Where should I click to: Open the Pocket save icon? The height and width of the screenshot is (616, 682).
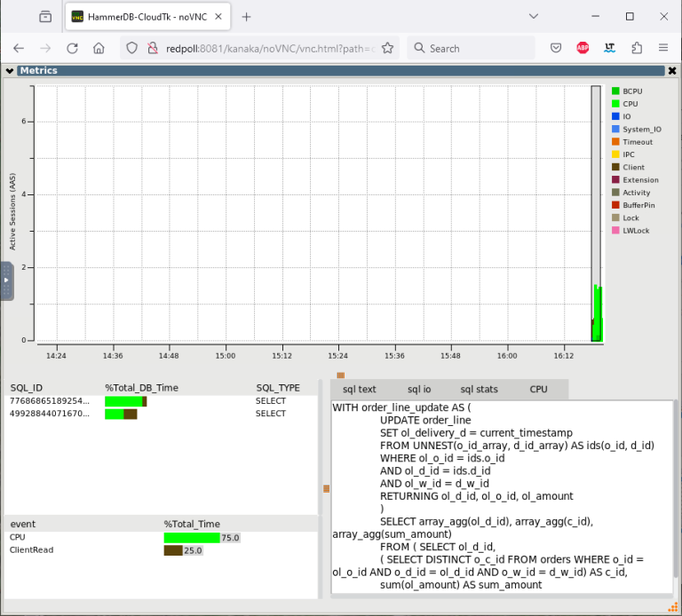[x=556, y=48]
